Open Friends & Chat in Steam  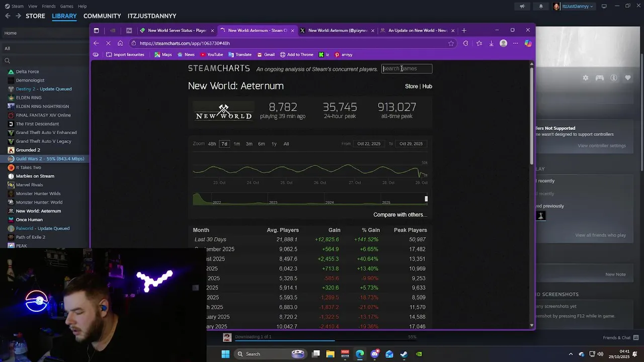(x=621, y=337)
